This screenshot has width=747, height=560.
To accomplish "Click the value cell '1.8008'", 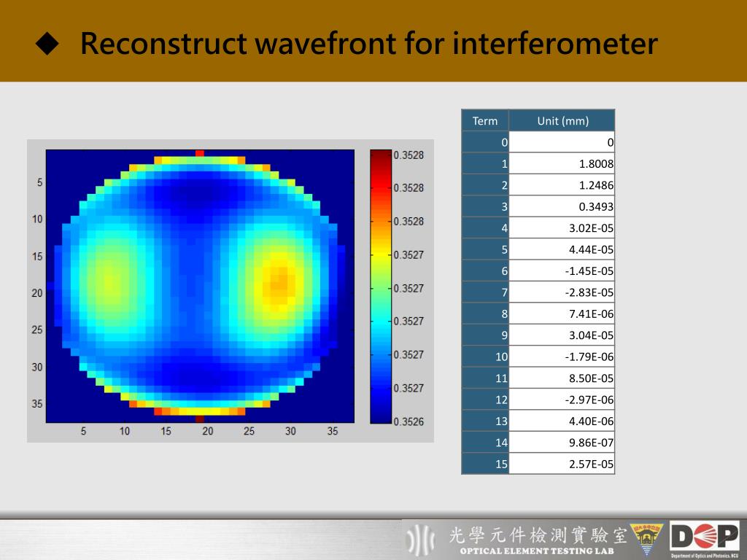I will click(x=562, y=163).
